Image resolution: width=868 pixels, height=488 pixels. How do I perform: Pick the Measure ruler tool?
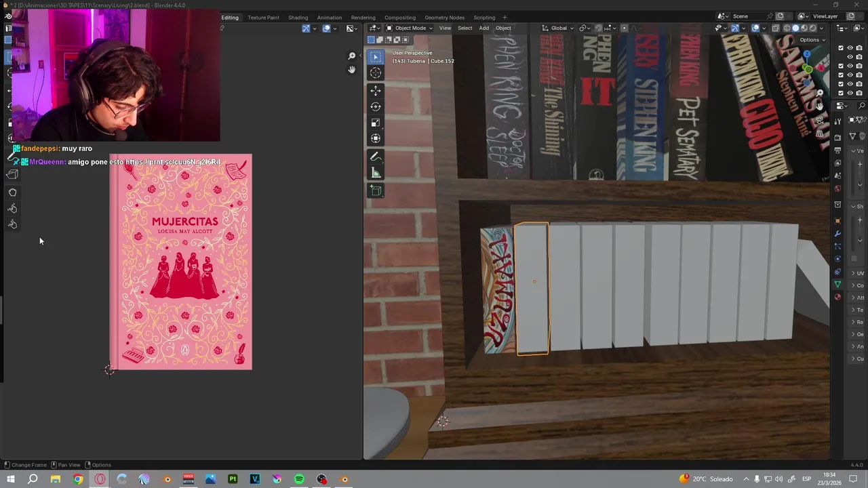pyautogui.click(x=376, y=174)
